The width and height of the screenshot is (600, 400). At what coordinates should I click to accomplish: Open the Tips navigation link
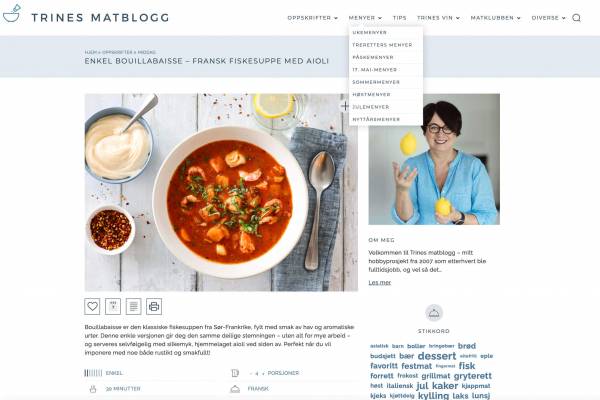point(399,18)
